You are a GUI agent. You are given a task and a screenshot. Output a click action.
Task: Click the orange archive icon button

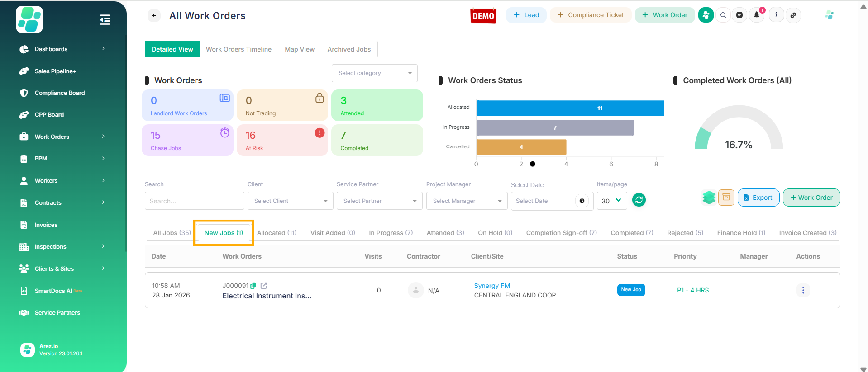(x=726, y=198)
